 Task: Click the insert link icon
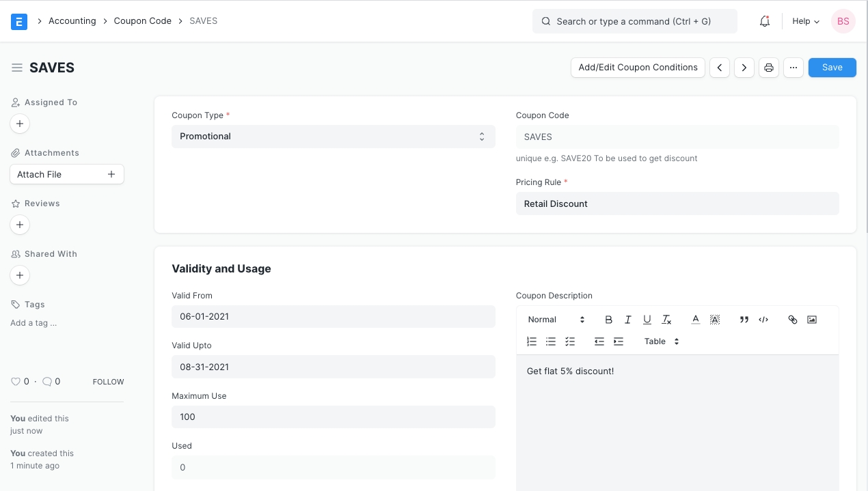792,320
